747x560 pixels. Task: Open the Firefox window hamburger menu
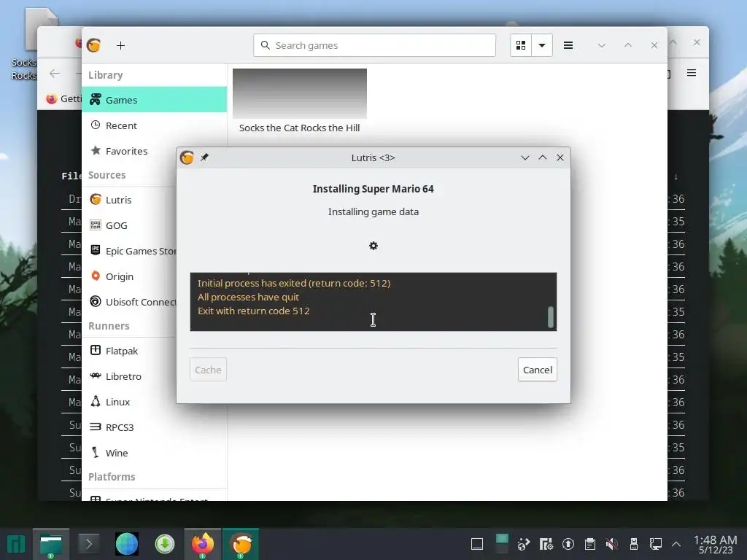pyautogui.click(x=692, y=73)
